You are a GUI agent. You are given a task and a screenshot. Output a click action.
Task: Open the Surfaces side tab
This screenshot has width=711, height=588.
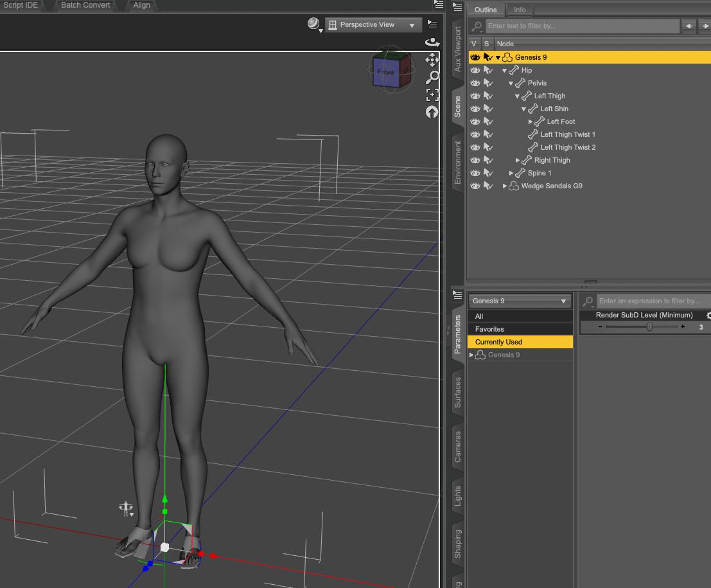pyautogui.click(x=458, y=393)
